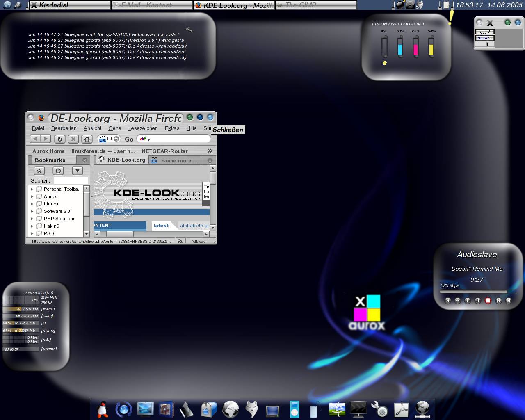Open the network globe icon in dock
Screen dimensions: 525x420
(422, 409)
